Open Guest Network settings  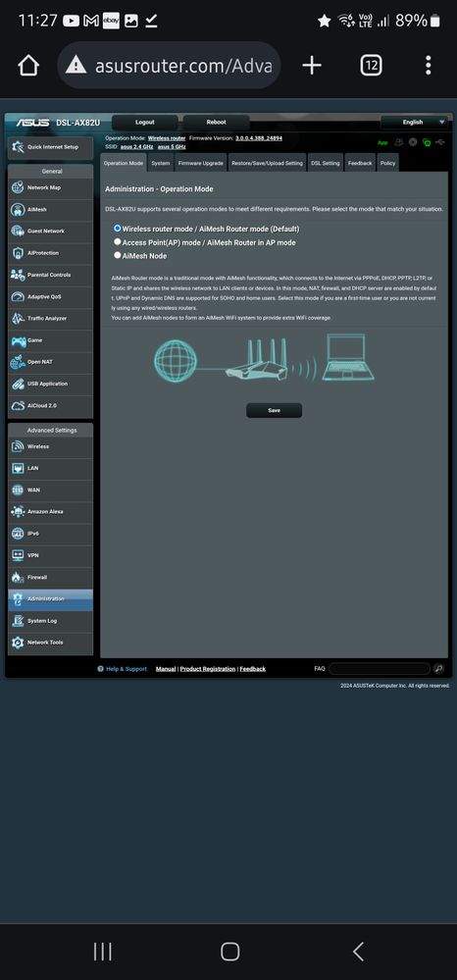pyautogui.click(x=51, y=232)
